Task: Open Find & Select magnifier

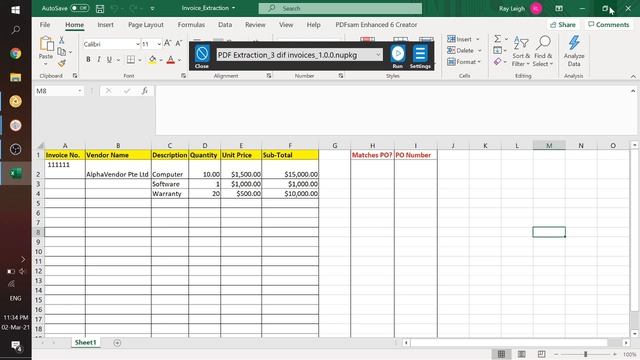Action: pos(543,51)
